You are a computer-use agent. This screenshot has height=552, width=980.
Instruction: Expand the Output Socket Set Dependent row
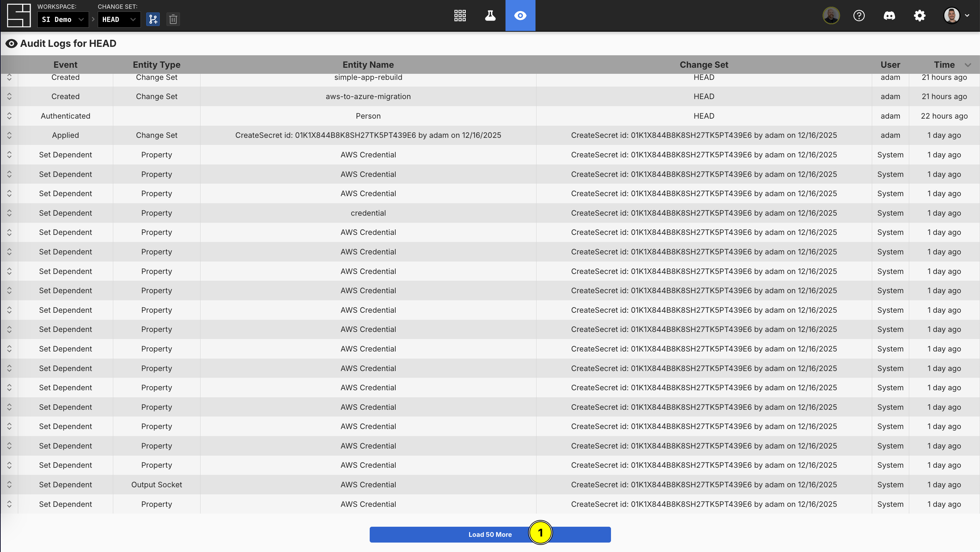coord(9,485)
